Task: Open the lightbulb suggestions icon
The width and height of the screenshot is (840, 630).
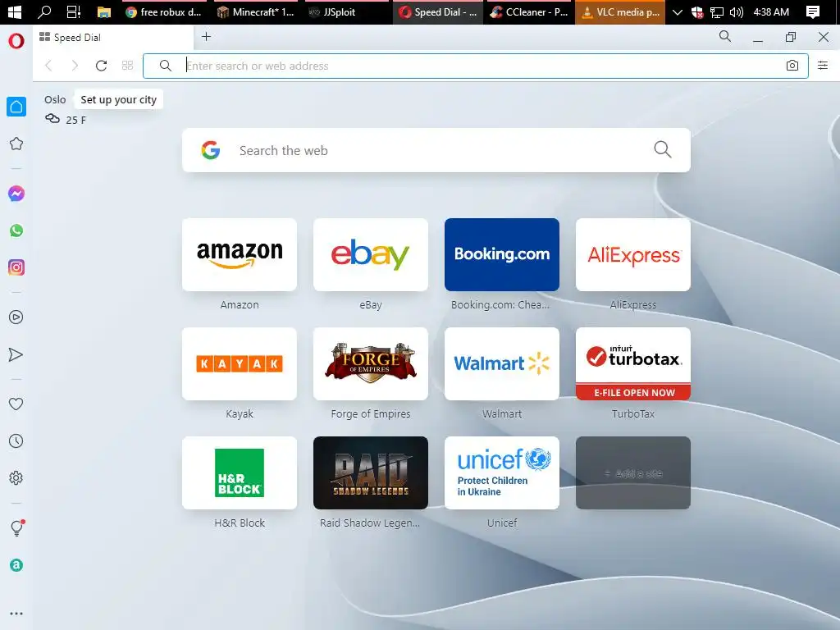Action: point(16,528)
